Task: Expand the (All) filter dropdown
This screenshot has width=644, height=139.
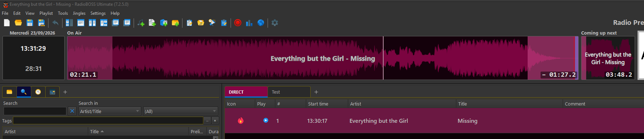Action: pyautogui.click(x=181, y=111)
